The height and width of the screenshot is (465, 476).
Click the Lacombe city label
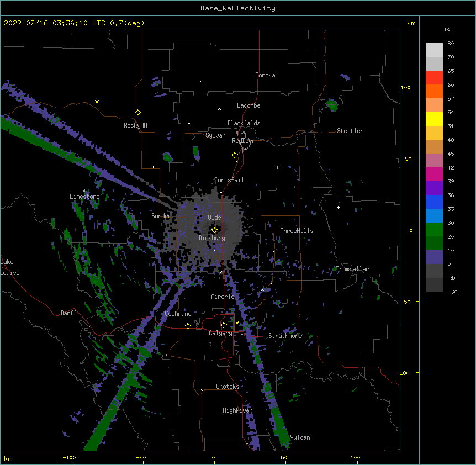click(248, 105)
